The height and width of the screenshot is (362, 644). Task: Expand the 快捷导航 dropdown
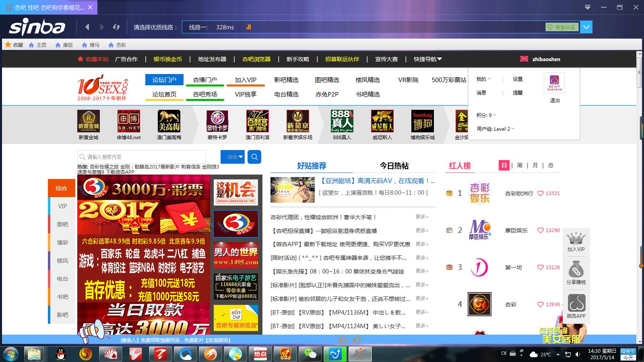pyautogui.click(x=428, y=59)
